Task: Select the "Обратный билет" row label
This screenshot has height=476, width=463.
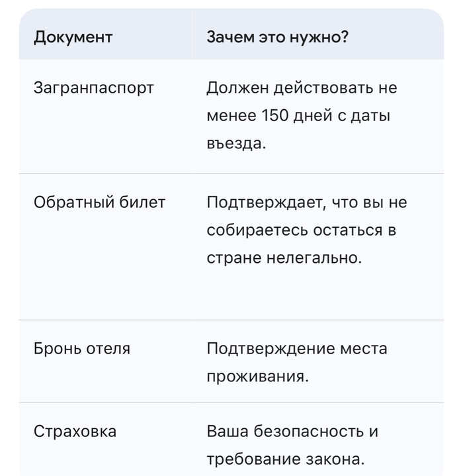Action: coord(99,203)
